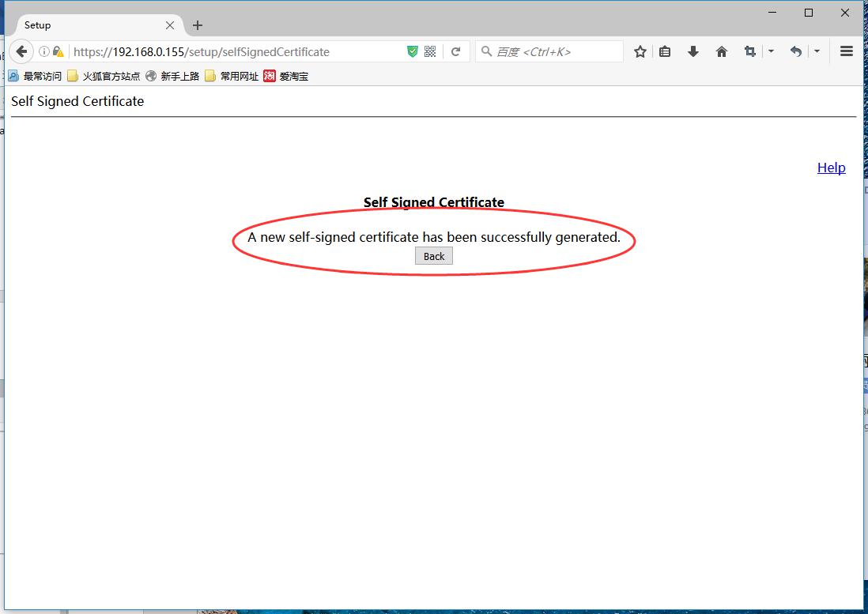Show bookmarks list icon

[665, 51]
